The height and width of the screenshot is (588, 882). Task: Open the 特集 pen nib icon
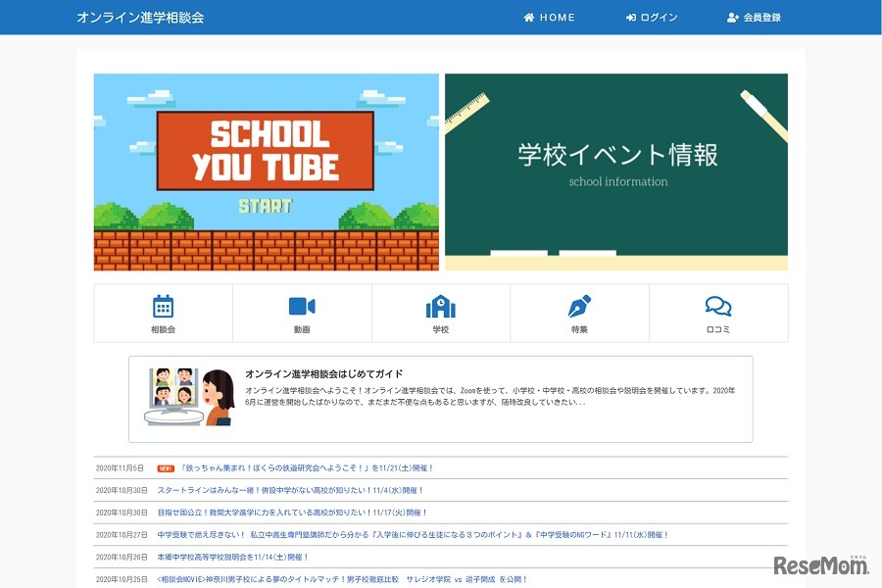point(579,306)
